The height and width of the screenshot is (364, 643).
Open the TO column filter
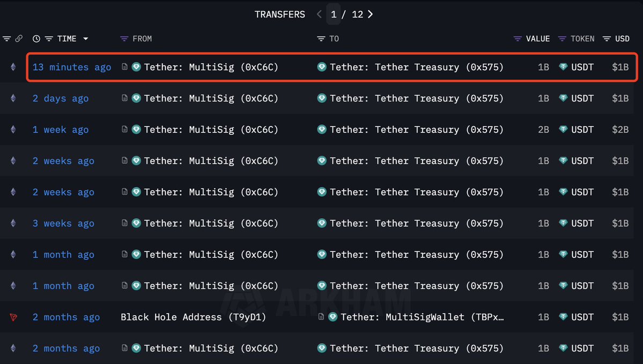tap(321, 39)
